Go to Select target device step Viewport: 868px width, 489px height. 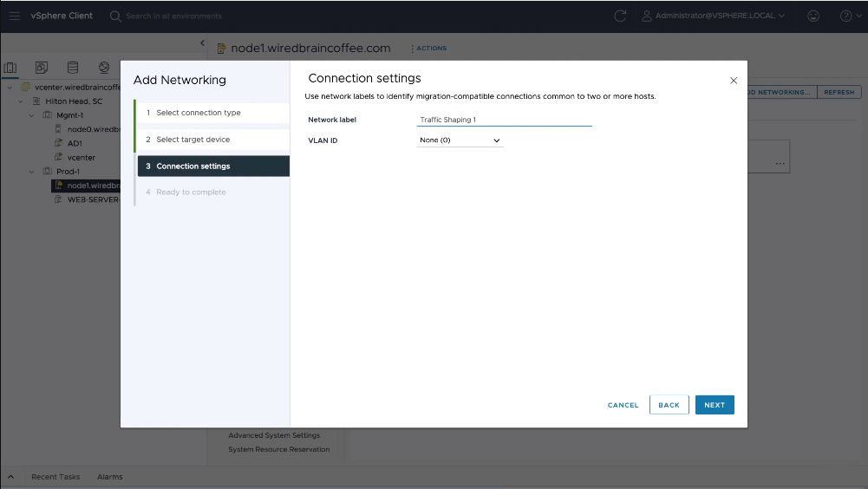(193, 140)
